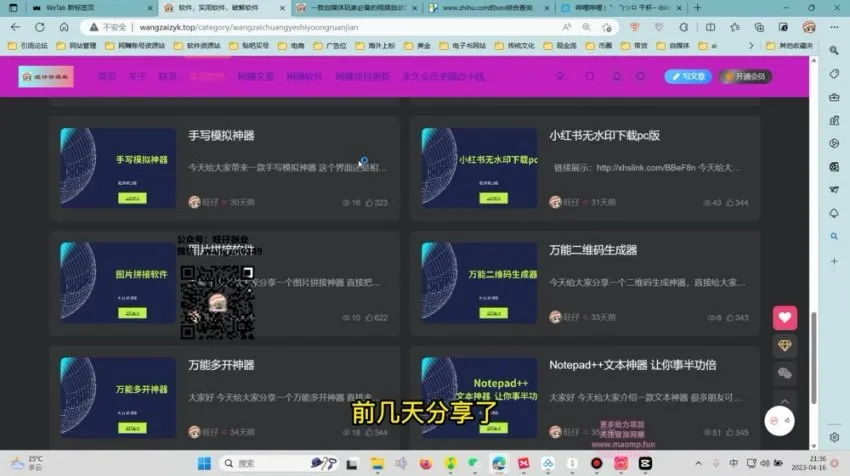Reload the page with the refresh icon
The width and height of the screenshot is (850, 476).
(40, 27)
